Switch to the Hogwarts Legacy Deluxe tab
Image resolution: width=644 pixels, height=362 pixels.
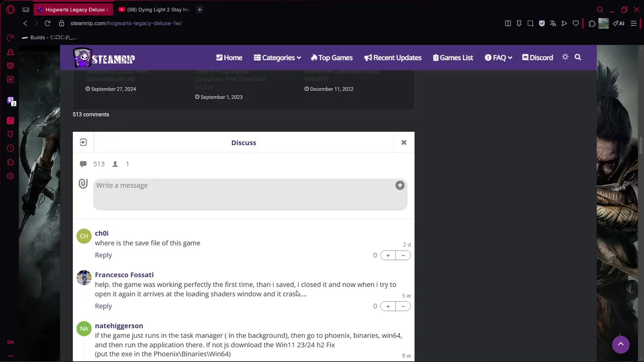[74, 10]
